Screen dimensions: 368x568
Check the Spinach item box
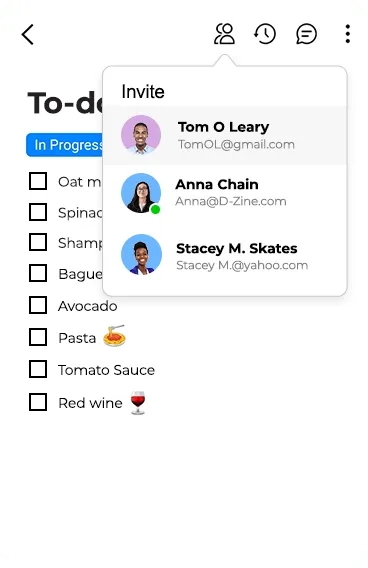pyautogui.click(x=38, y=212)
